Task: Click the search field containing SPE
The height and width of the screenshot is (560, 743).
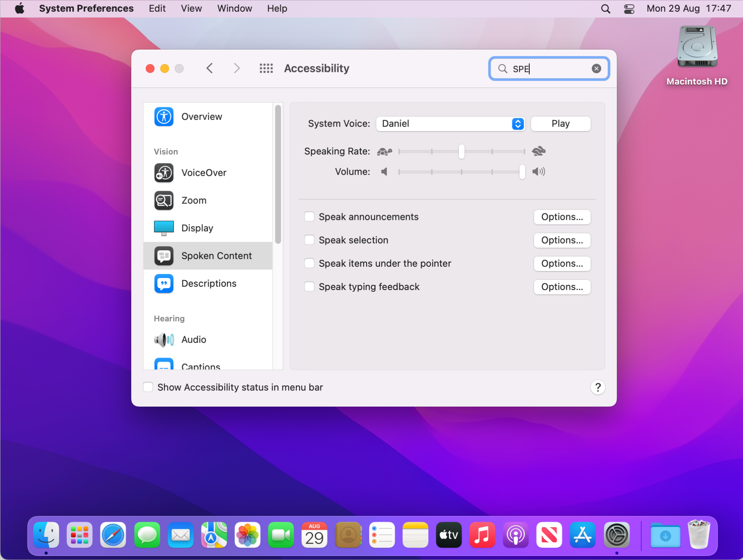Action: [549, 69]
